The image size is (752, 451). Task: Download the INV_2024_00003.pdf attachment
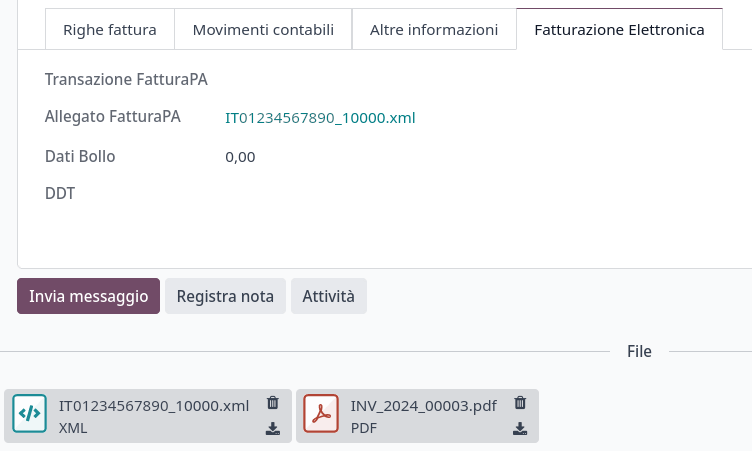pyautogui.click(x=520, y=429)
